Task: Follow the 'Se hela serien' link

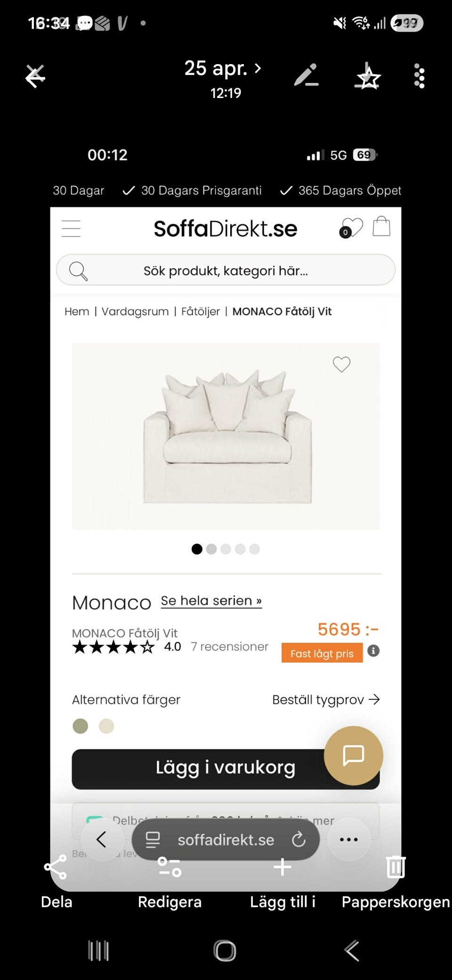Action: (211, 601)
